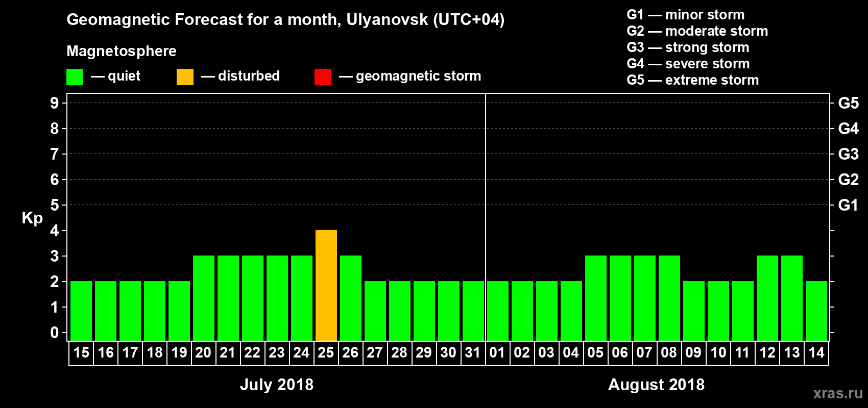
Task: Click the green bar for August 01
Action: pyautogui.click(x=498, y=311)
